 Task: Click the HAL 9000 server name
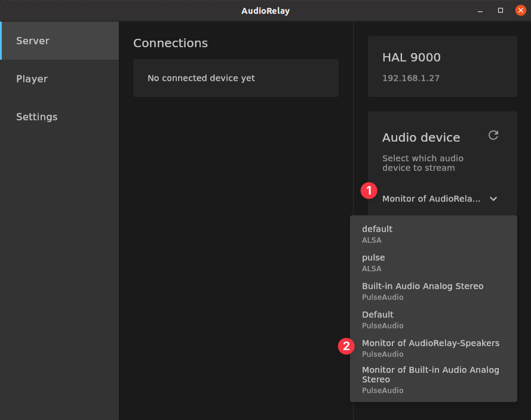(412, 58)
